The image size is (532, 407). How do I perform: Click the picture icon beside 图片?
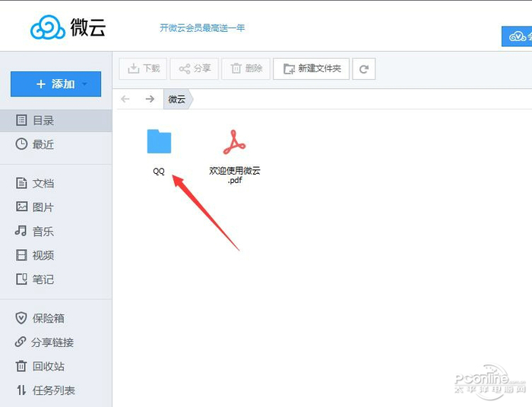tap(22, 206)
